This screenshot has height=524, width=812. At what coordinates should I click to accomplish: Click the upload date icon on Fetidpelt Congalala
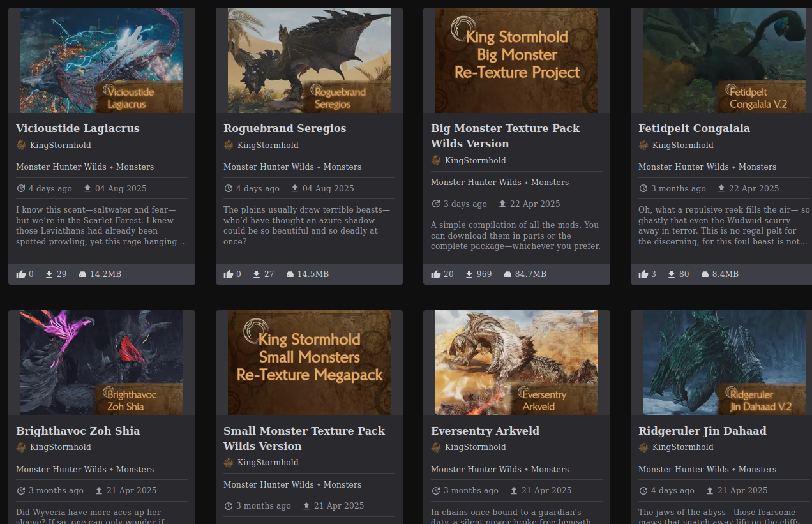(721, 188)
